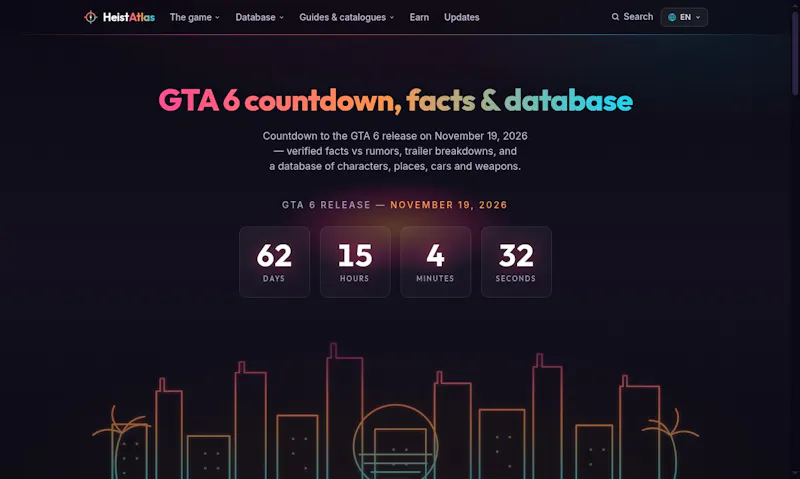Click the 'NOVEMBER 19, 2026' date text
Viewport: 800px width, 479px height.
[x=449, y=205]
